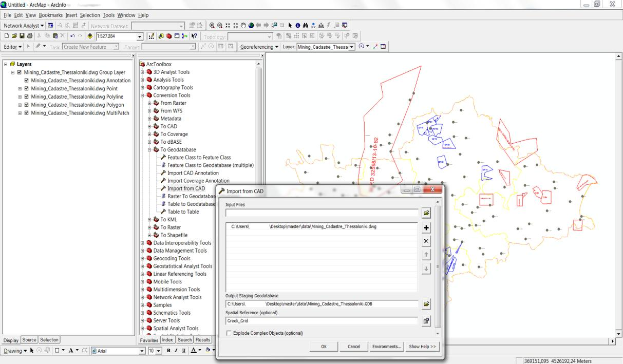This screenshot has height=364, width=623.
Task: Click the What's This help icon
Action: click(194, 36)
